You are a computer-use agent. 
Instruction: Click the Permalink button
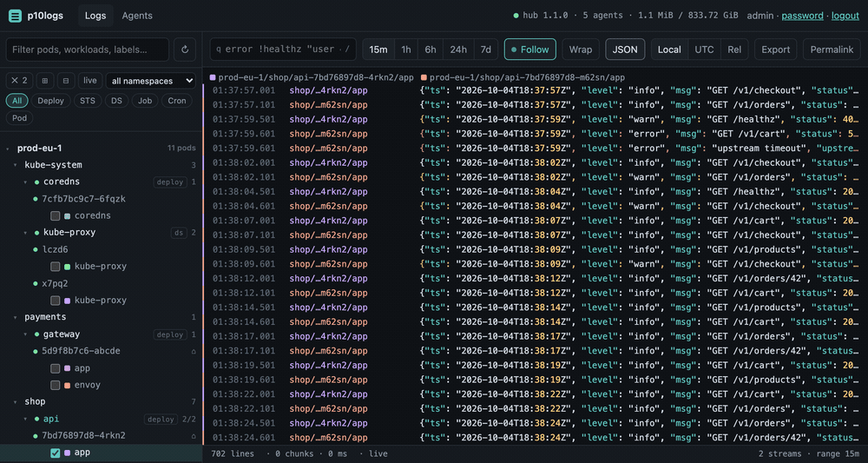(832, 50)
